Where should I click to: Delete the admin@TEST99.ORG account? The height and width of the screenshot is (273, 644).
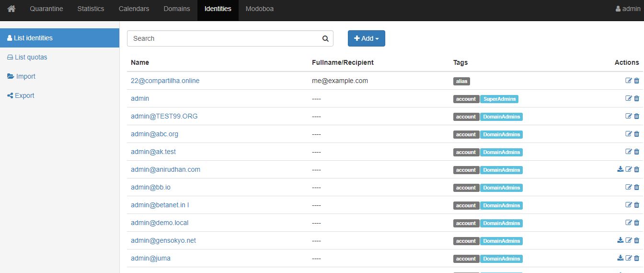tap(637, 116)
